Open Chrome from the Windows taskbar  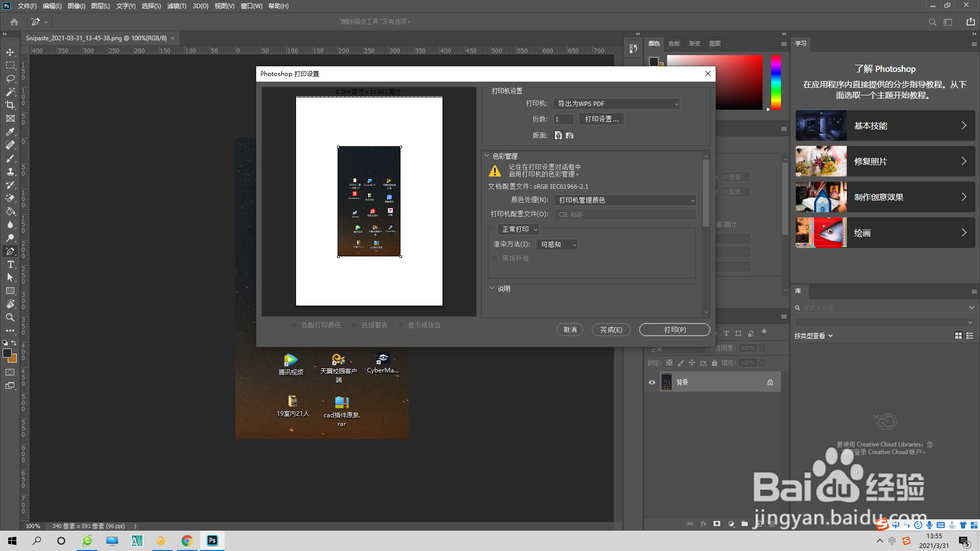click(187, 541)
